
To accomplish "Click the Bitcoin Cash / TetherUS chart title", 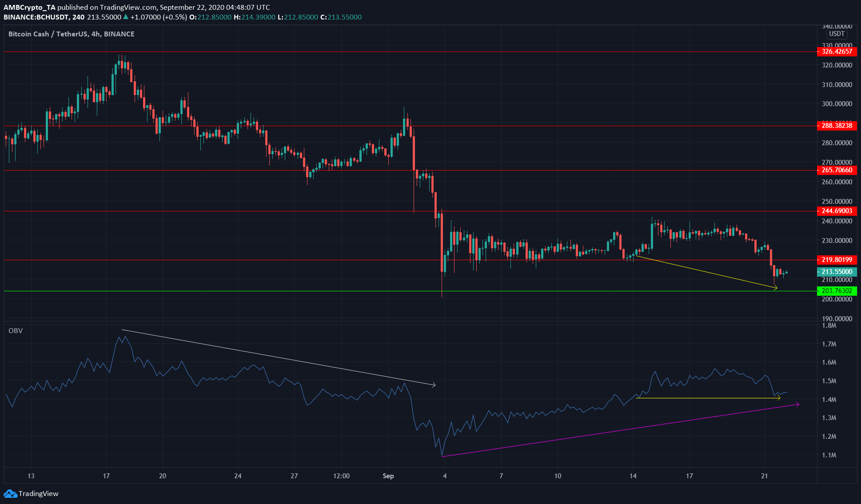I will coord(72,34).
